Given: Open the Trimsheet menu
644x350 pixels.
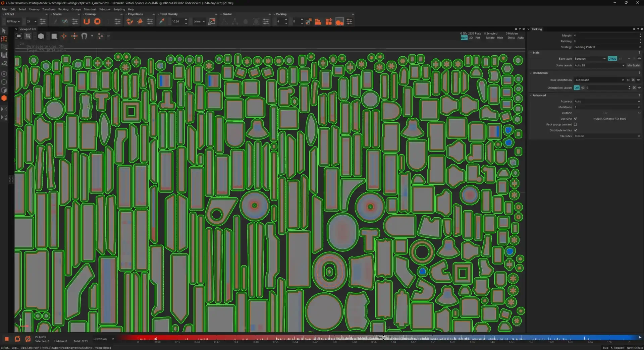Looking at the screenshot, I should pos(90,9).
